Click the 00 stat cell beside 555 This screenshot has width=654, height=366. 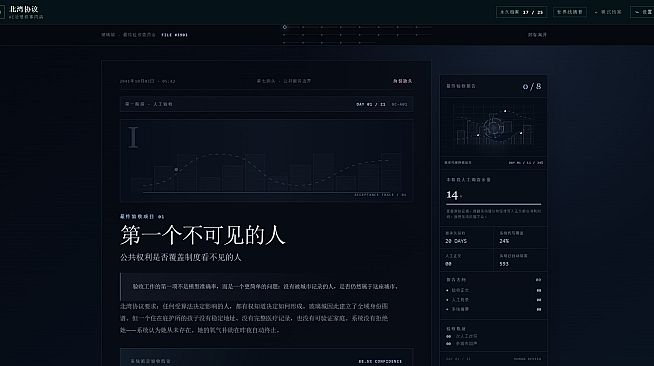pos(467,260)
